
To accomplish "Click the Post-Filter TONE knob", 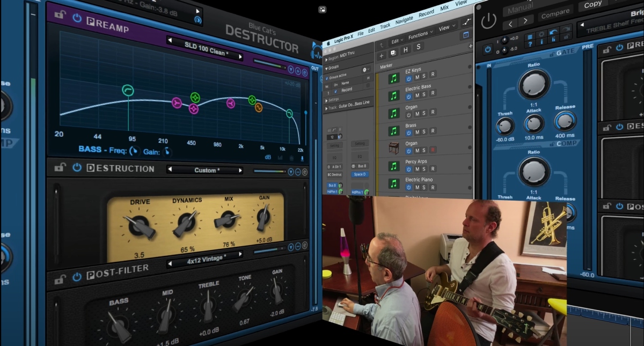I will point(245,298).
